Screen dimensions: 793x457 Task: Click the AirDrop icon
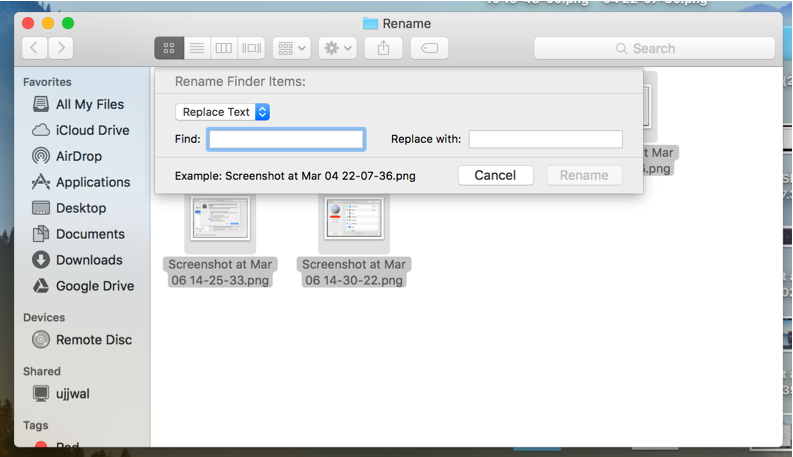41,156
